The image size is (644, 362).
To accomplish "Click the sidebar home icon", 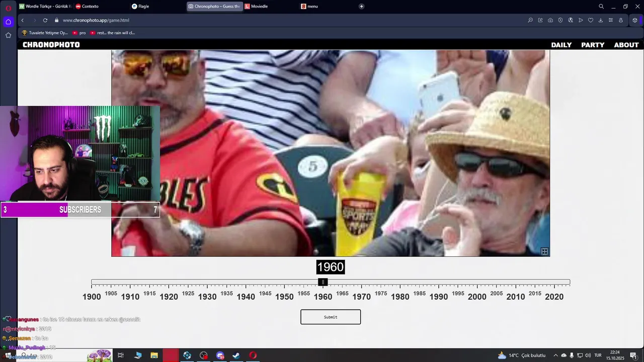I will pyautogui.click(x=8, y=22).
